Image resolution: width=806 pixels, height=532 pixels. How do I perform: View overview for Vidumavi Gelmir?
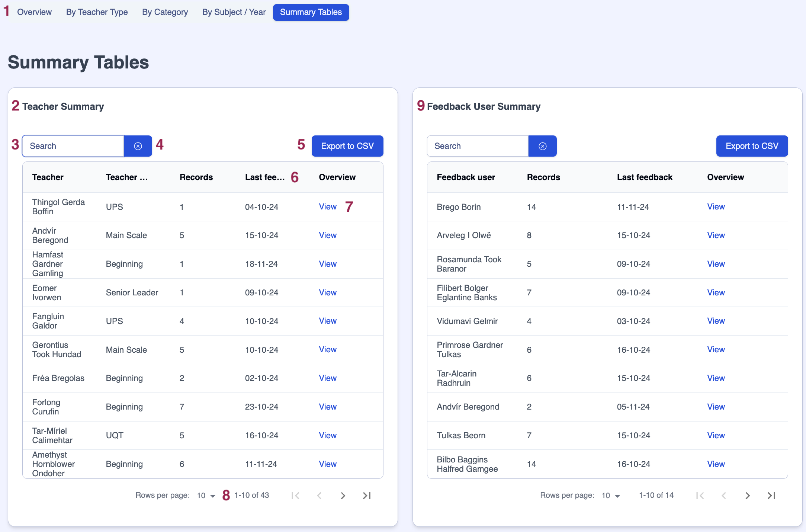click(x=716, y=321)
